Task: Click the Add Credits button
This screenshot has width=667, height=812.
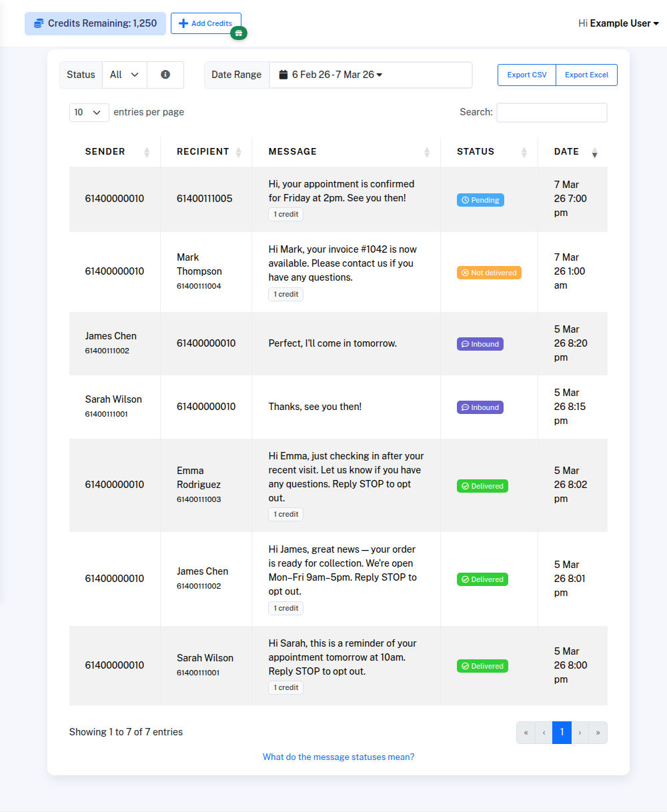Action: [x=205, y=23]
